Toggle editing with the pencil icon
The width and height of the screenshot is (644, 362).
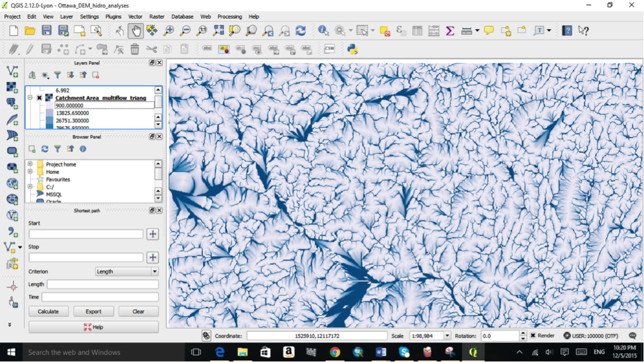(29, 49)
